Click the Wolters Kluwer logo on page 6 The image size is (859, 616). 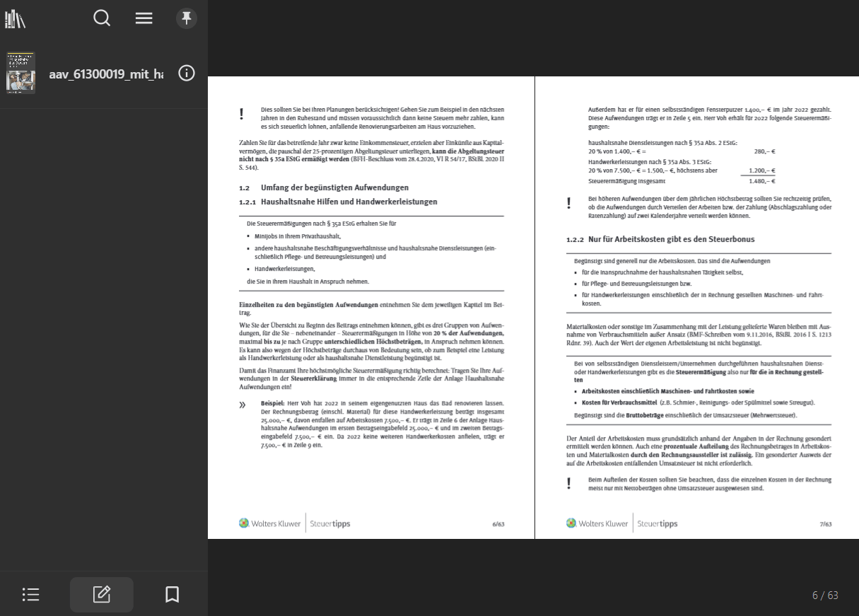click(269, 523)
